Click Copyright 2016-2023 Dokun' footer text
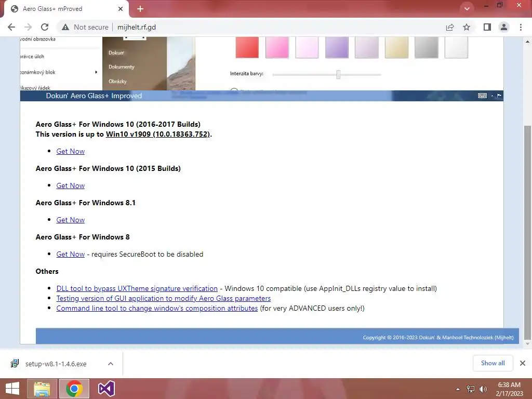Image resolution: width=532 pixels, height=399 pixels. point(438,337)
